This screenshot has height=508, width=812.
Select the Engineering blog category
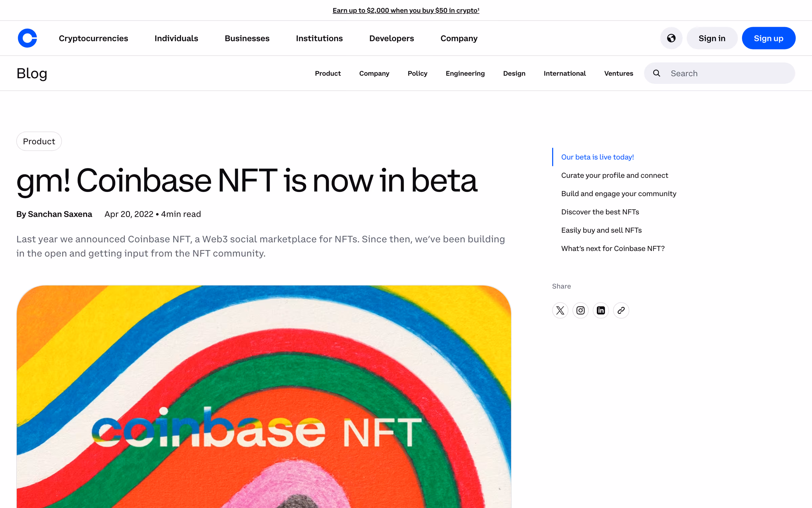point(465,73)
